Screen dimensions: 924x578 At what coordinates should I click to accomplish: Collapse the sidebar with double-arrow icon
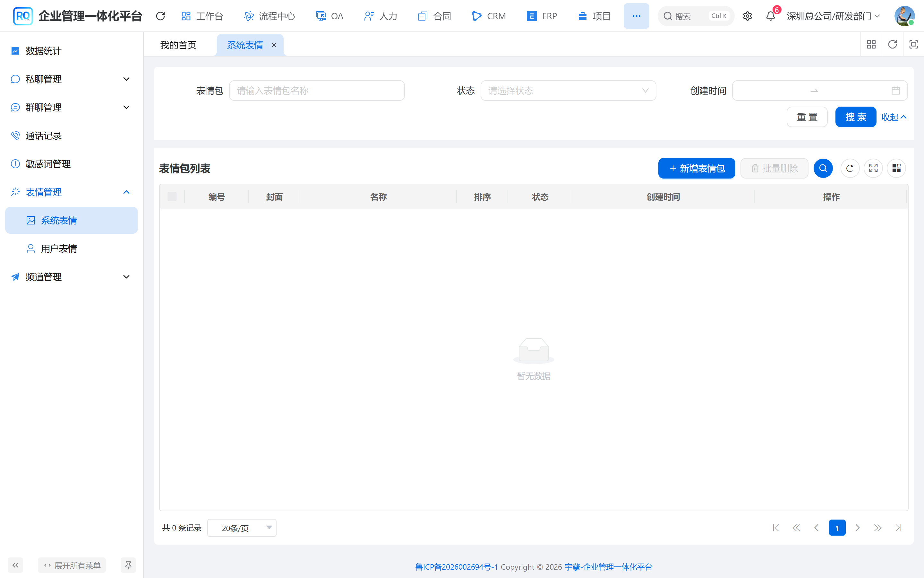point(15,565)
